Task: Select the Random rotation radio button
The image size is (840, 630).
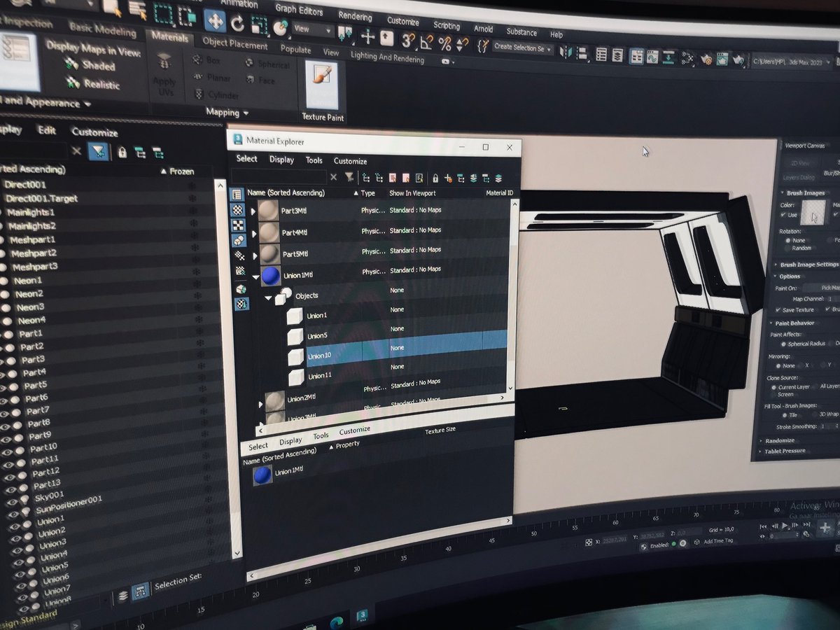Action: (786, 248)
